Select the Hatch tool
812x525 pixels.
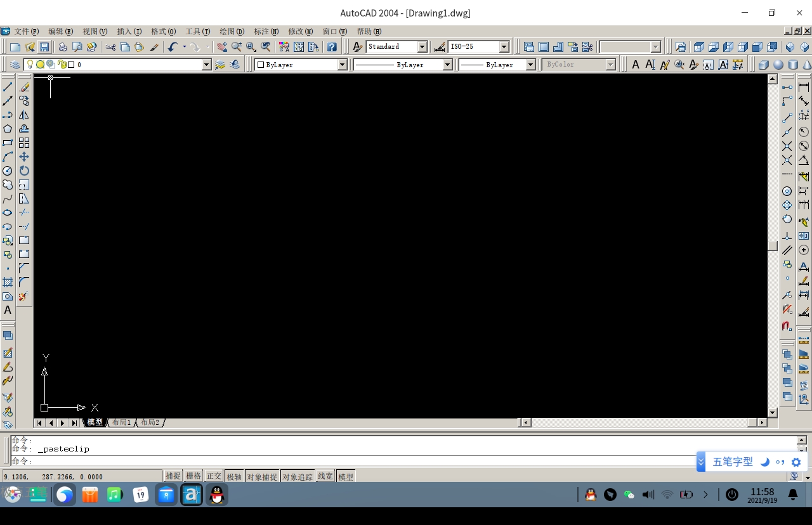pyautogui.click(x=8, y=282)
